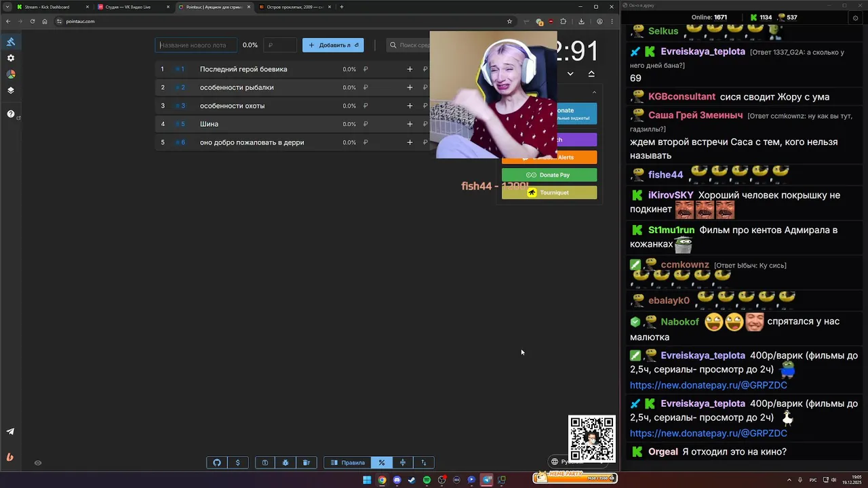This screenshot has height=488, width=868.
Task: Switch to Остров проклятых browser tab
Action: coord(294,7)
